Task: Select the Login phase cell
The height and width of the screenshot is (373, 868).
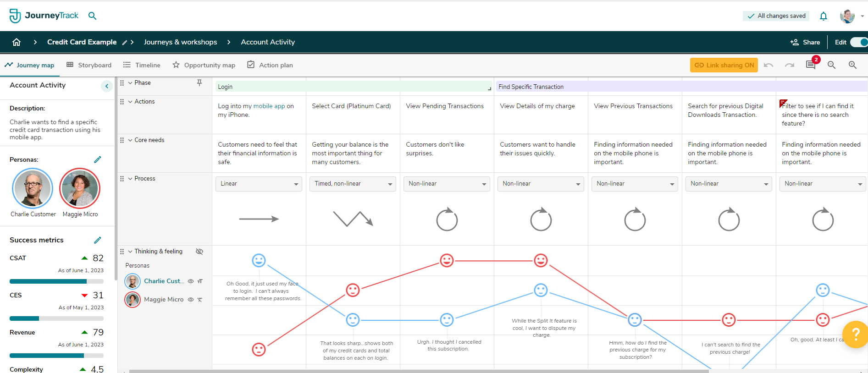Action: (x=353, y=87)
